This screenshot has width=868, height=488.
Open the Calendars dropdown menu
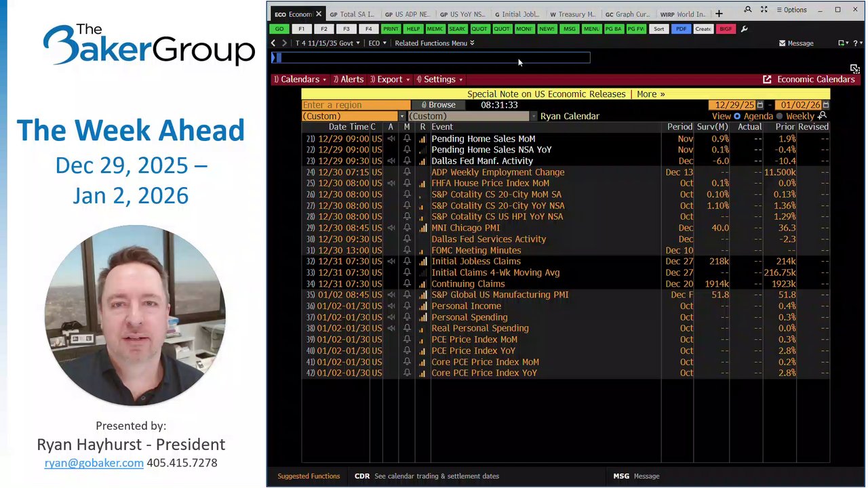click(300, 79)
